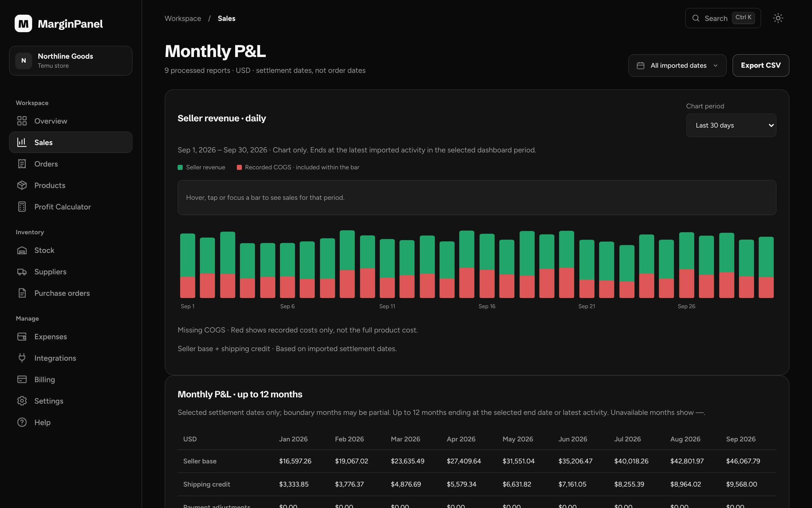Open the Billing card icon
Screen dimensions: 812x508
(22, 380)
